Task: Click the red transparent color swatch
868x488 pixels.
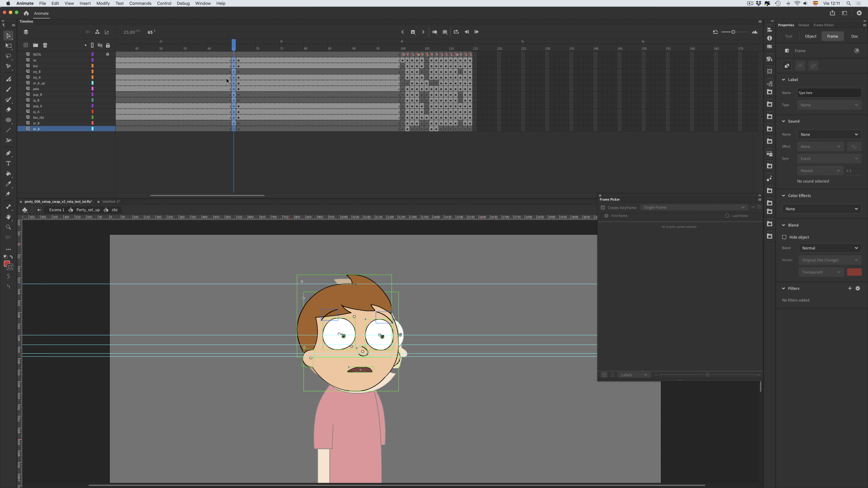Action: coord(854,272)
